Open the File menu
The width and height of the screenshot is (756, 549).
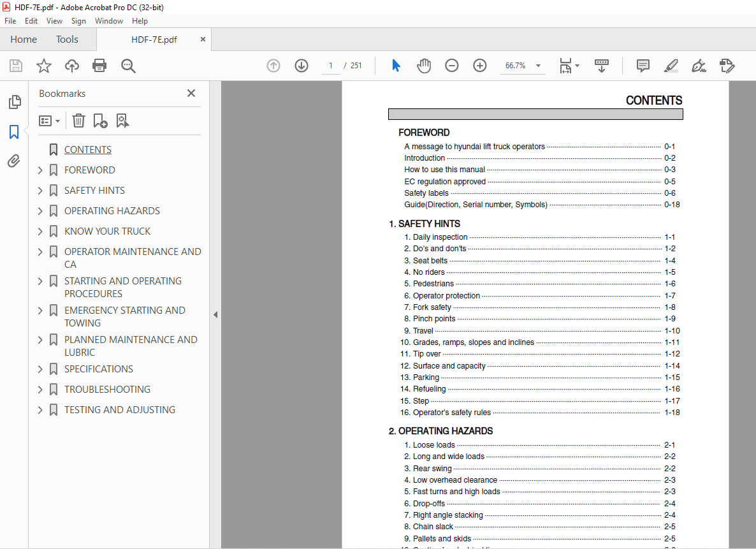click(x=10, y=21)
